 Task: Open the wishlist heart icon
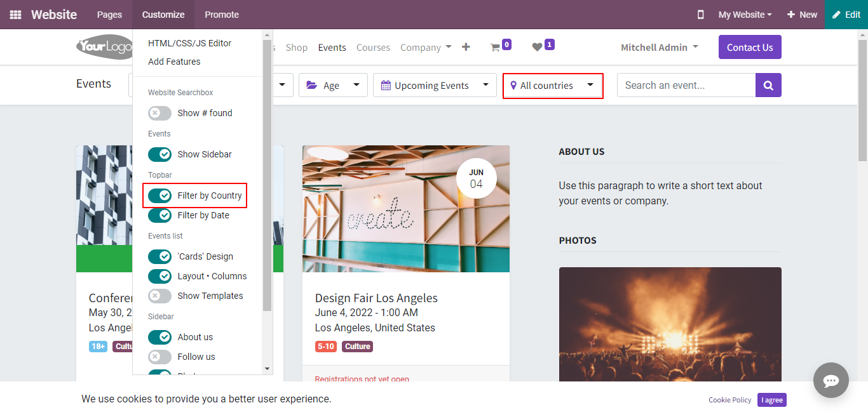tap(537, 48)
